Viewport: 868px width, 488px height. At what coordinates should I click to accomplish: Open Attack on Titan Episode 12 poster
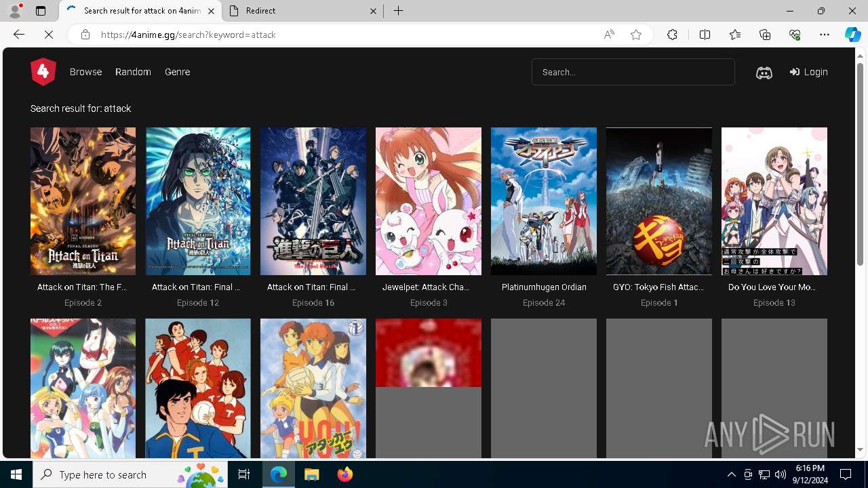pos(198,201)
